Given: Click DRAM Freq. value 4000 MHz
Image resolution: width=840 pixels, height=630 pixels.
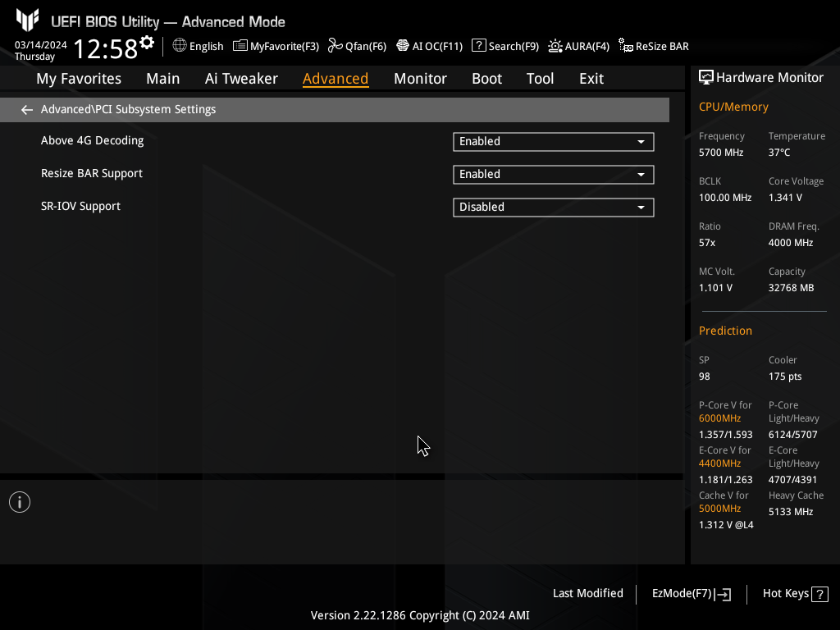Looking at the screenshot, I should [x=791, y=243].
